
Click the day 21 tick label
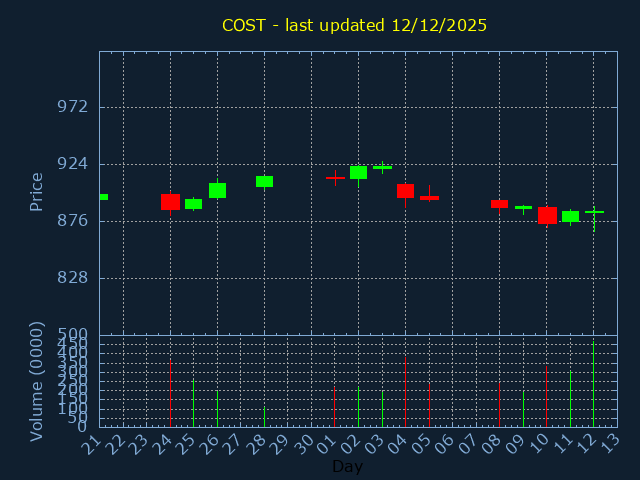pyautogui.click(x=91, y=445)
